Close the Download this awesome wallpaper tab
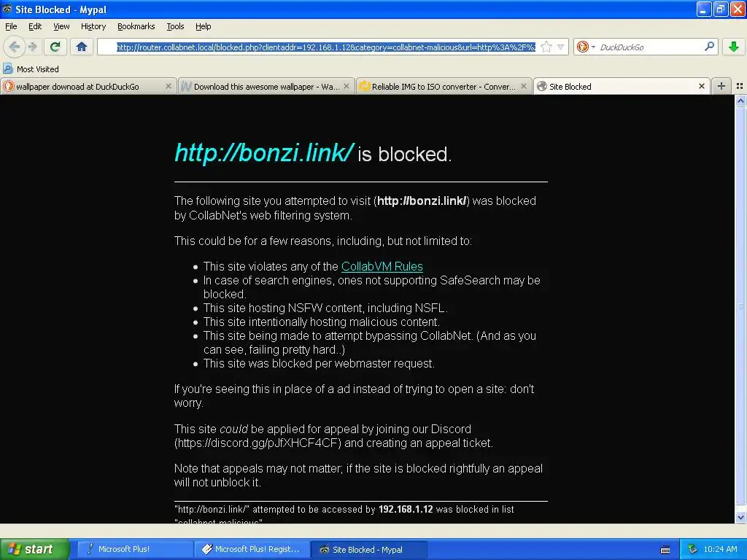Viewport: 747px width, 560px height. coord(347,86)
